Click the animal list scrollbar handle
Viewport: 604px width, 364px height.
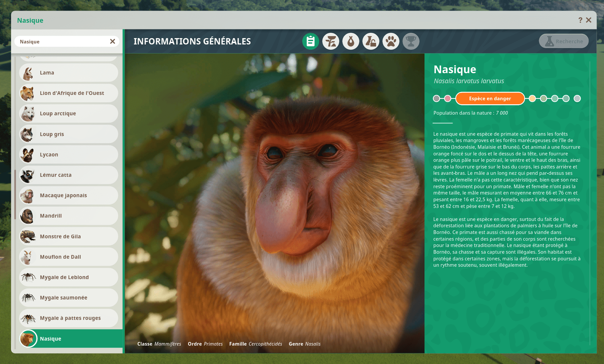(15, 195)
